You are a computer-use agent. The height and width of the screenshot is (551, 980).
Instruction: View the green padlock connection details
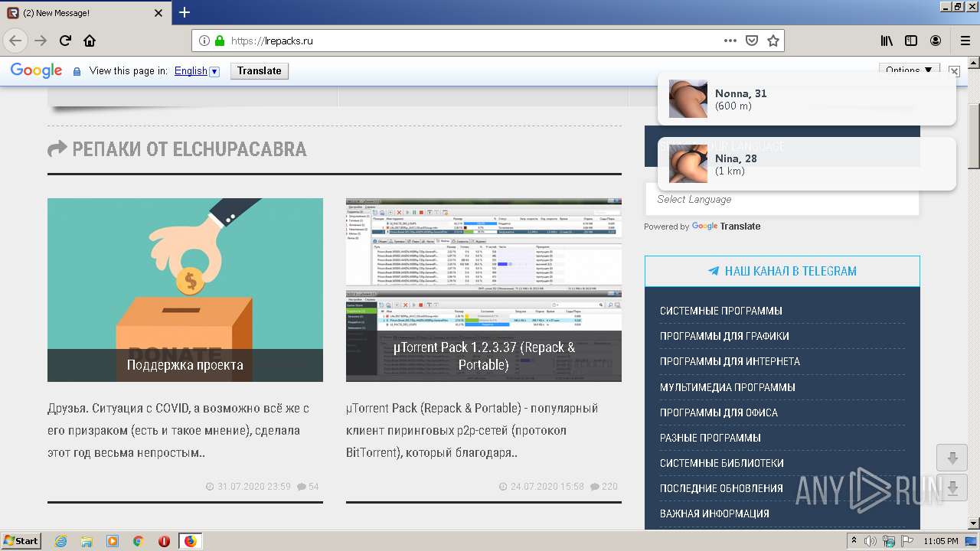(x=220, y=41)
